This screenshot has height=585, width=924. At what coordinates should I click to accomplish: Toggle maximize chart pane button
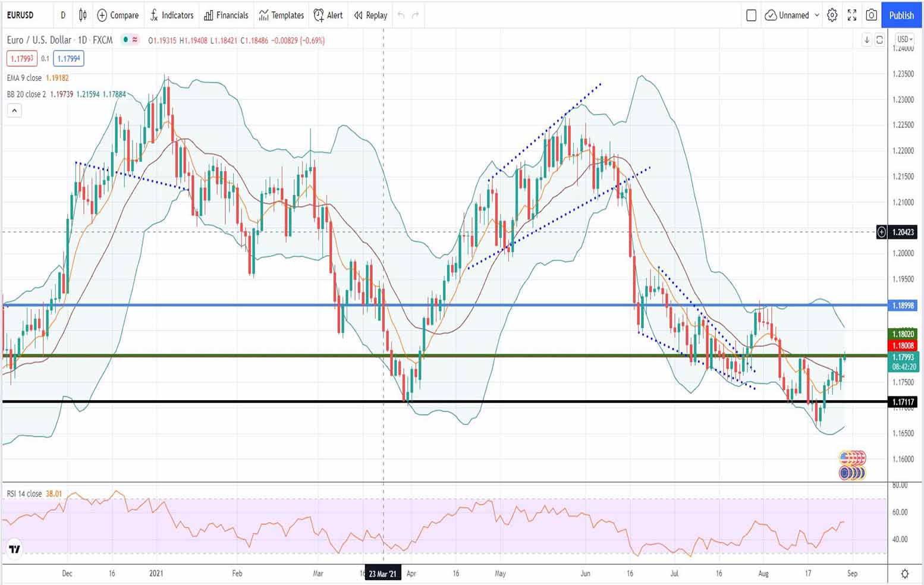click(879, 40)
